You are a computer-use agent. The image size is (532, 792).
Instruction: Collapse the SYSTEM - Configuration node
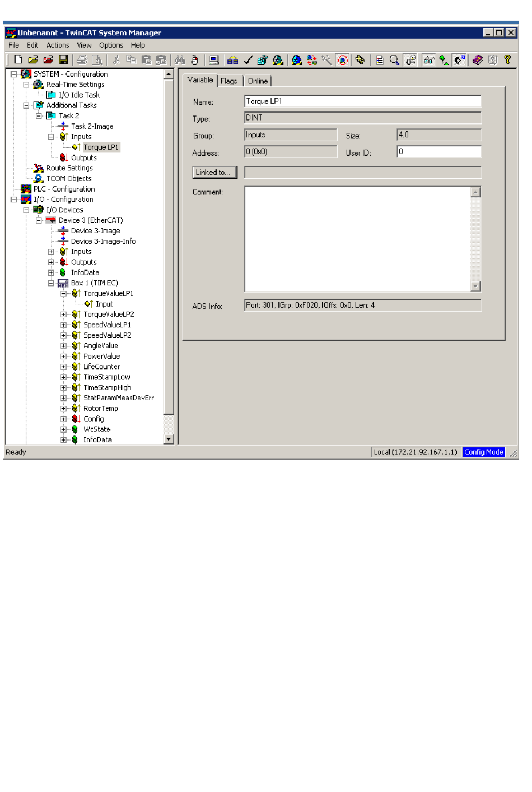(13, 74)
